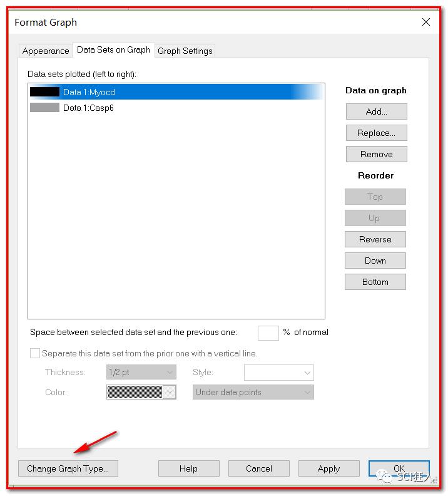
Task: Go to the Graph Settings tab
Action: click(x=185, y=51)
